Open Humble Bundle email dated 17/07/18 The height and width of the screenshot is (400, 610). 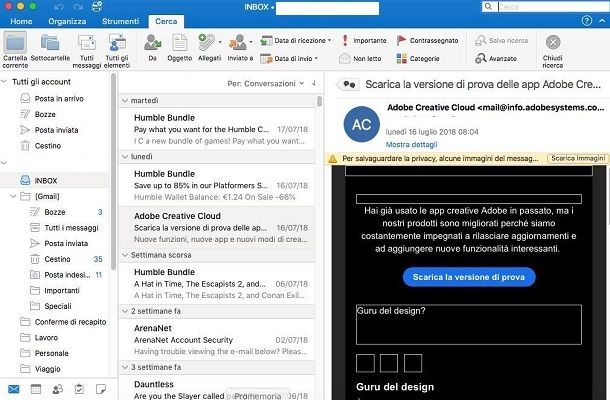coord(217,129)
